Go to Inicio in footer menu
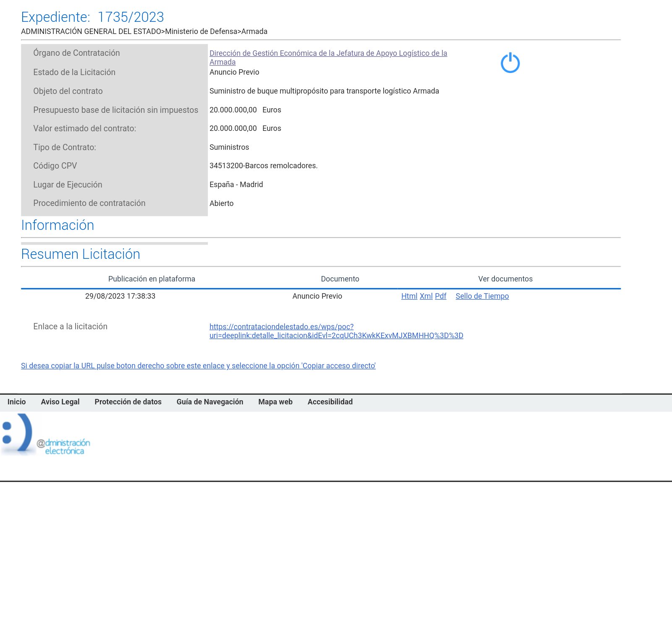The height and width of the screenshot is (633, 672). tap(16, 402)
